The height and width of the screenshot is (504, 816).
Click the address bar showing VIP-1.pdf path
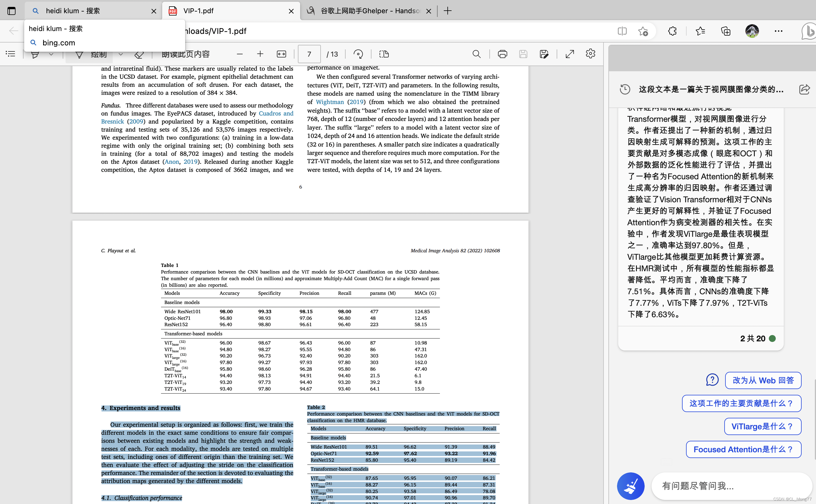(334, 31)
